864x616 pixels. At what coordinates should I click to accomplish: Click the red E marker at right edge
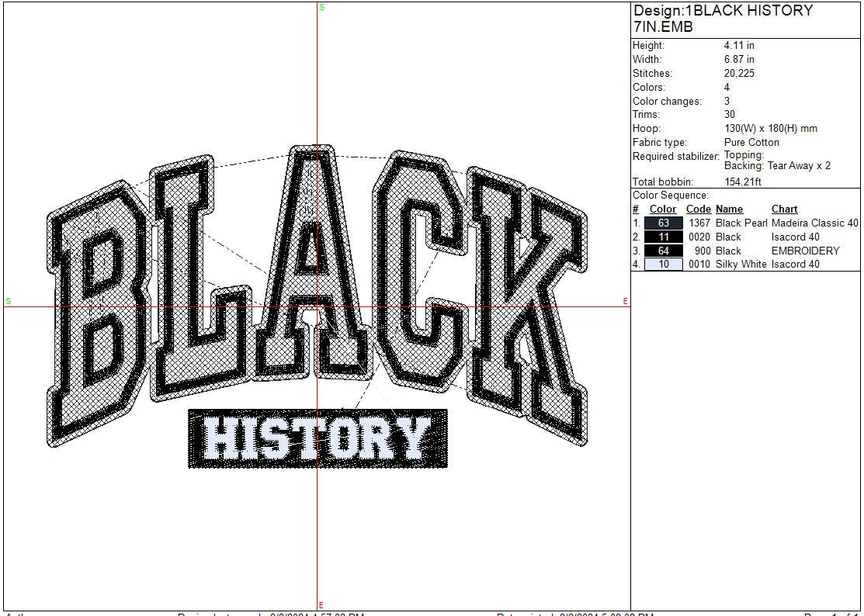point(625,301)
